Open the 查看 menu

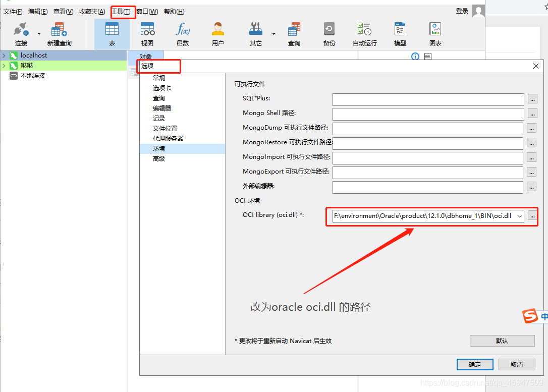63,12
